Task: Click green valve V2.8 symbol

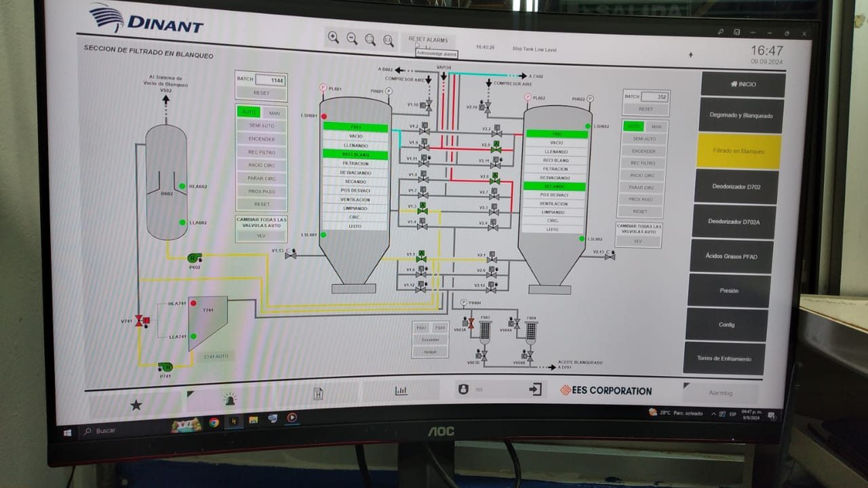Action: pyautogui.click(x=494, y=178)
